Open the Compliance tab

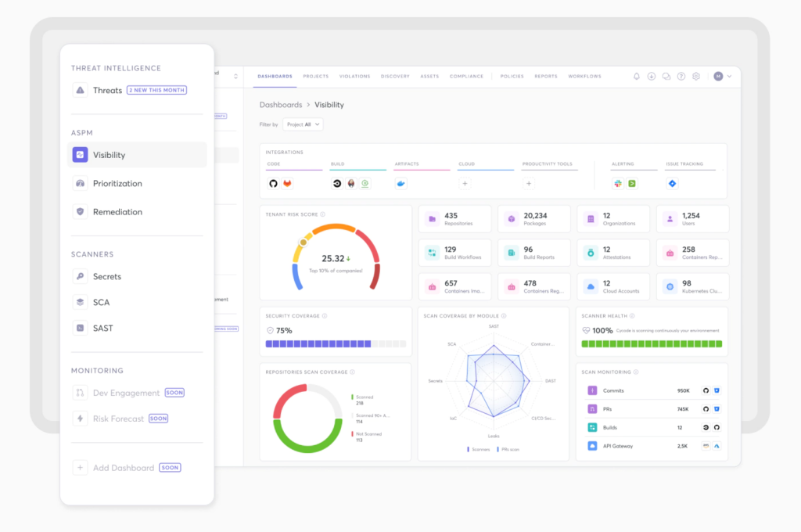point(466,76)
